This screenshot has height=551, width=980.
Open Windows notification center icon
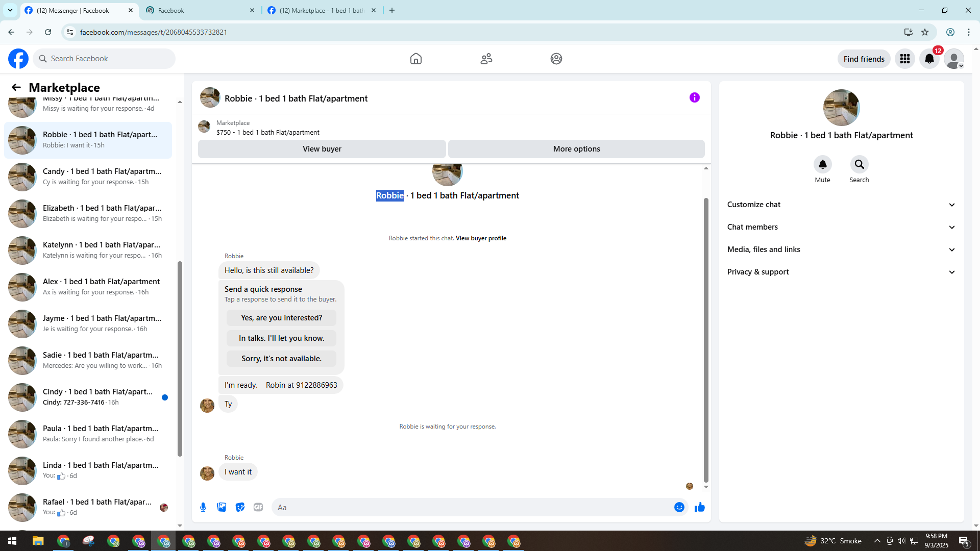point(964,541)
